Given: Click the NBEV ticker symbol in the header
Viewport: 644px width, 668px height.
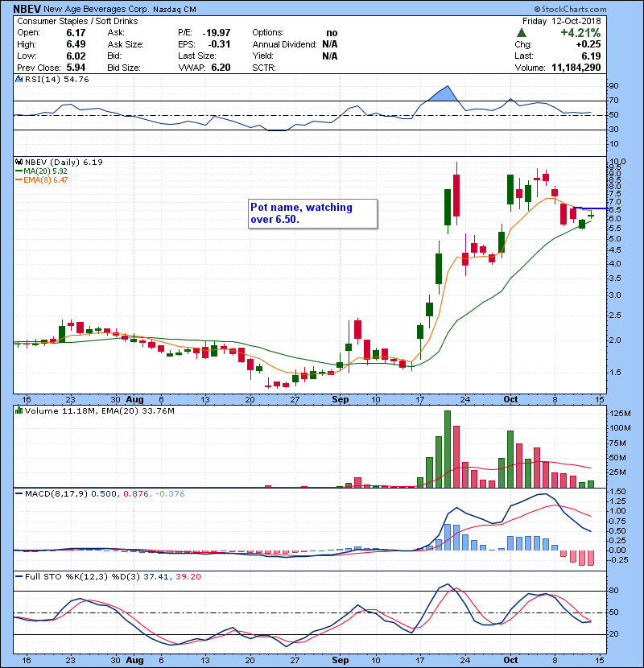Looking at the screenshot, I should tap(27, 9).
